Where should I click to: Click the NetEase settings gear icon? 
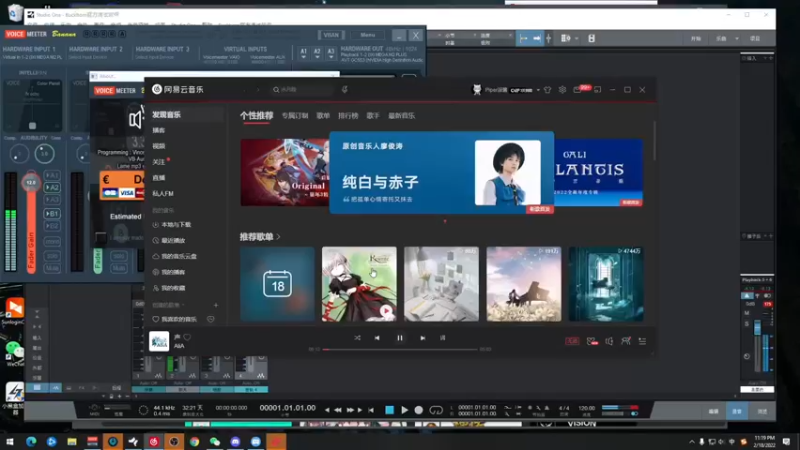click(562, 90)
